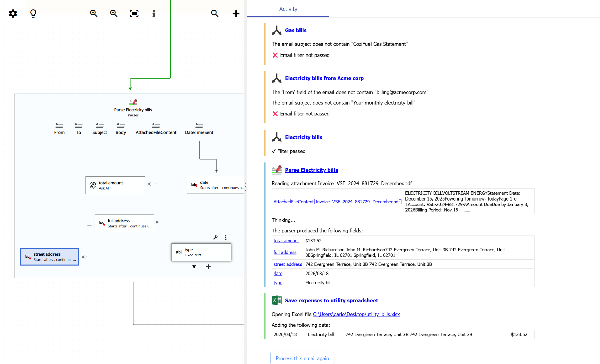Open Electricity bills from Acme corp link
Image resolution: width=600 pixels, height=364 pixels.
324,78
